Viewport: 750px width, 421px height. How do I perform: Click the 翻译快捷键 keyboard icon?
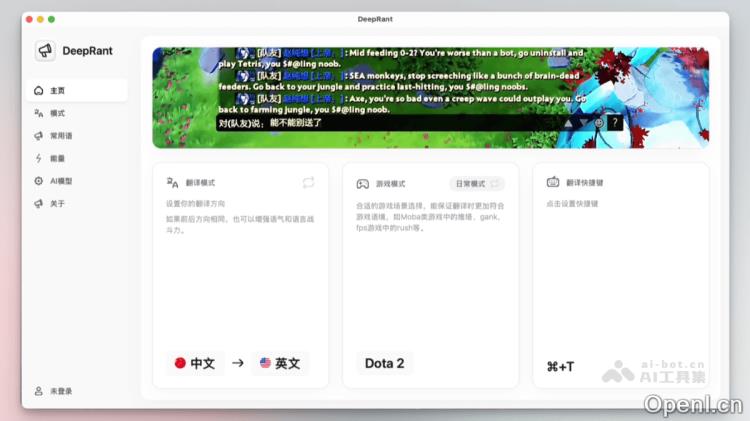tap(553, 183)
